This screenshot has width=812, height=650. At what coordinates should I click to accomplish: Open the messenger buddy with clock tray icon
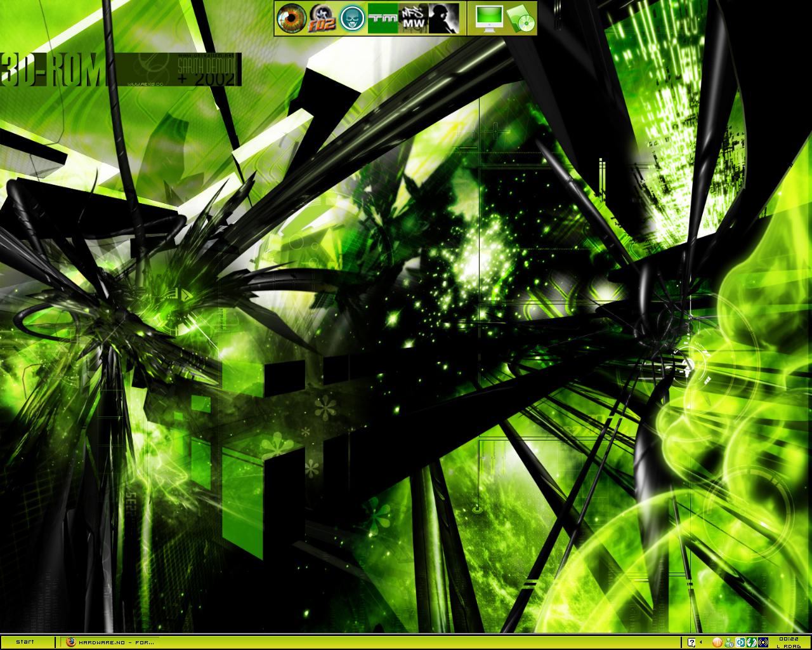pos(729,642)
